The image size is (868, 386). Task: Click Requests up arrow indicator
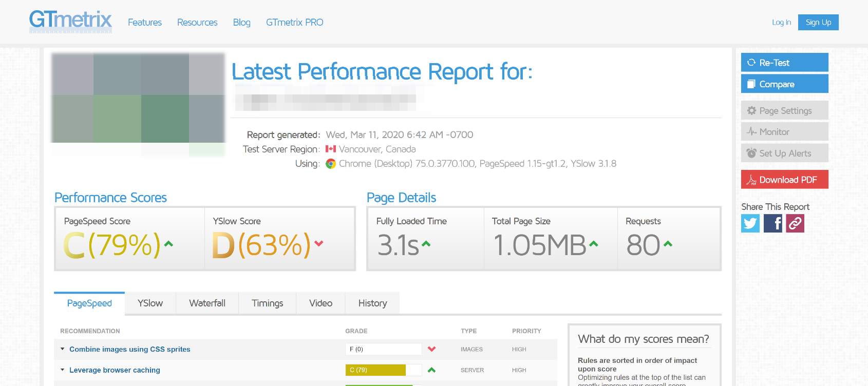[668, 244]
